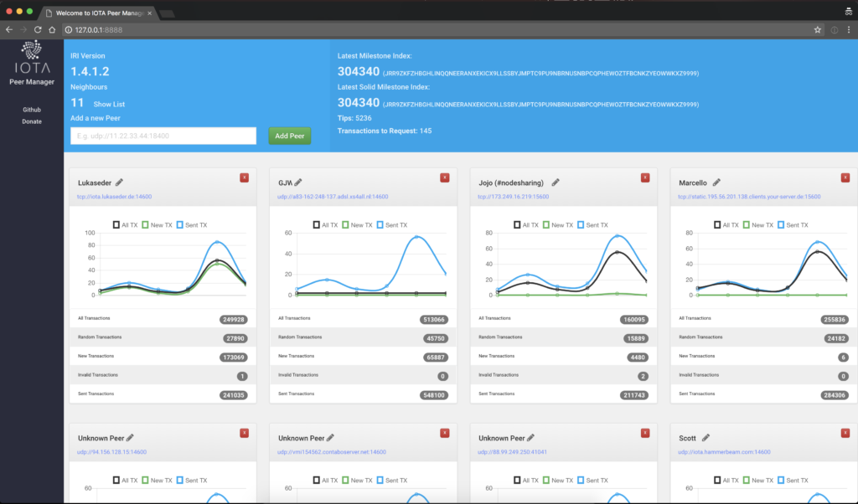The image size is (858, 504).
Task: Click the Tips: 5236 status text
Action: click(354, 118)
